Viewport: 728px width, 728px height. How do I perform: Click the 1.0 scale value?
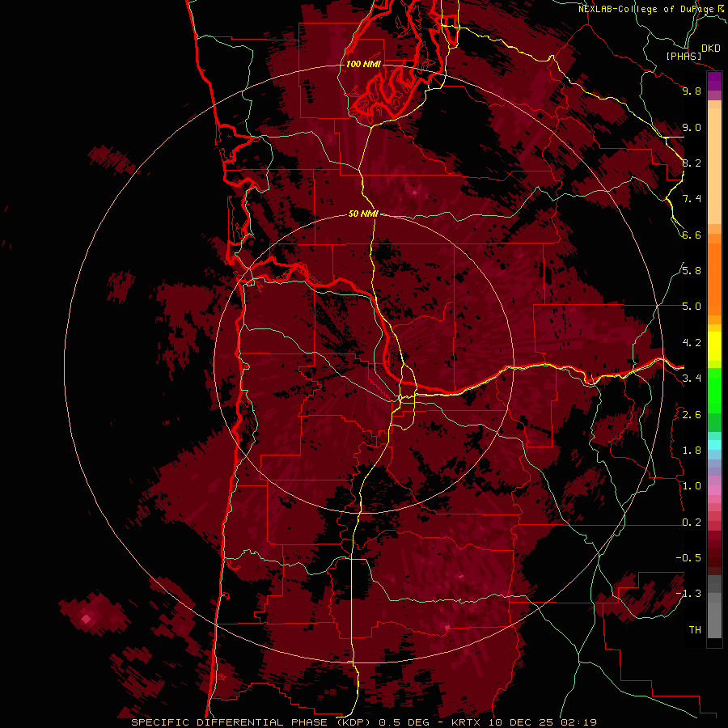692,486
